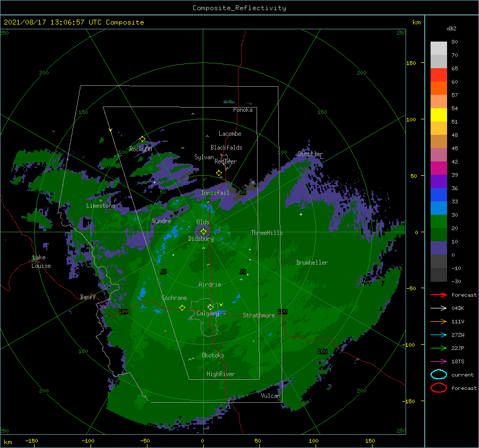The width and height of the screenshot is (479, 448).
Task: Select yellow diamond marker at Olds radar center
Action: pos(203,232)
